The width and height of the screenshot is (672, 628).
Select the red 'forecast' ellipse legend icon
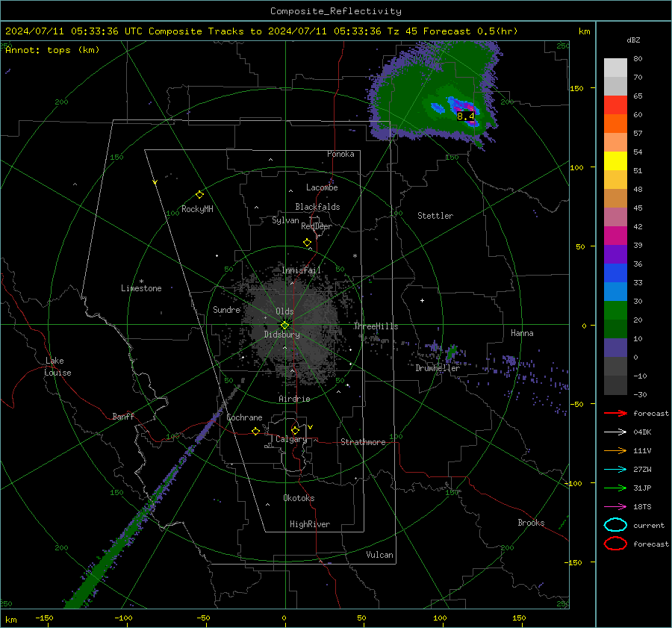point(615,544)
